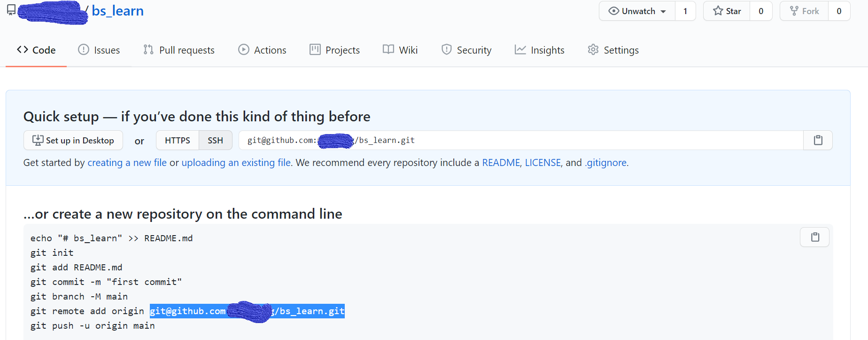
Task: Click the Wiki book icon
Action: pos(388,49)
